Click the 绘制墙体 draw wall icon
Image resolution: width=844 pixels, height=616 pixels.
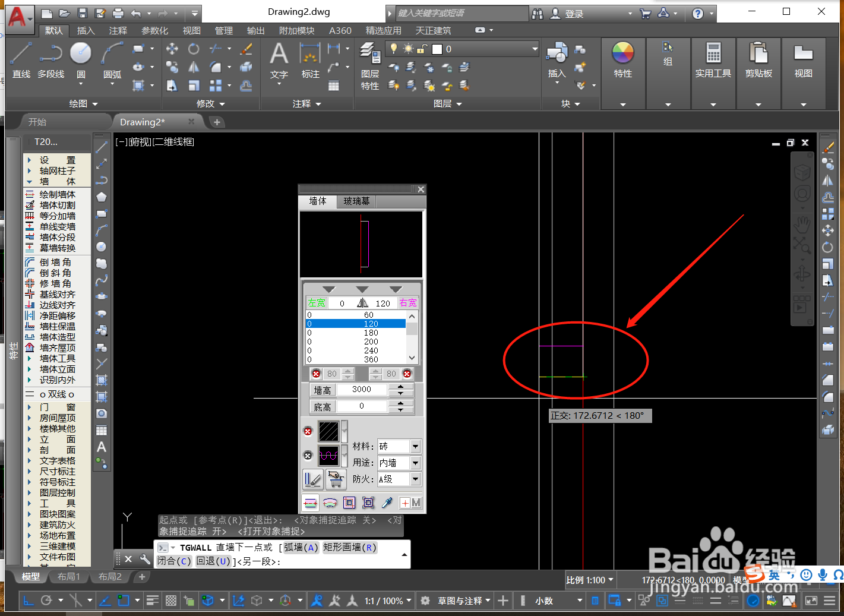[30, 194]
